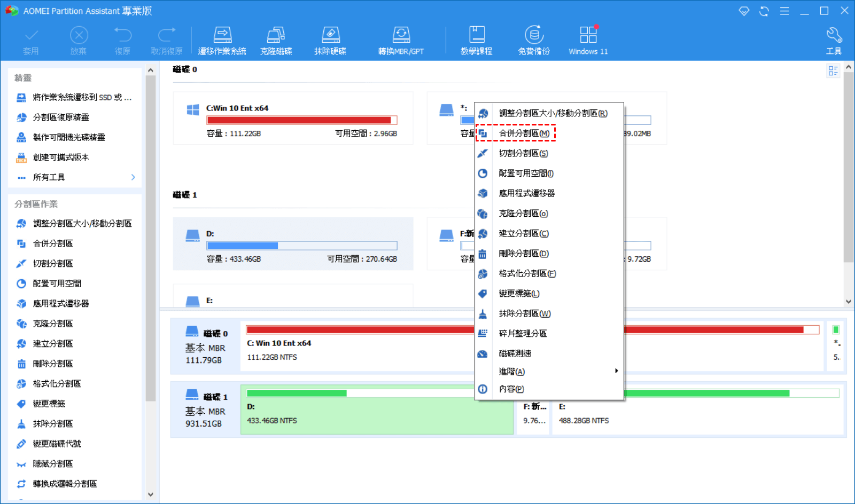Open 創建可攜式版本 in the sidebar
This screenshot has width=855, height=504.
[53, 157]
